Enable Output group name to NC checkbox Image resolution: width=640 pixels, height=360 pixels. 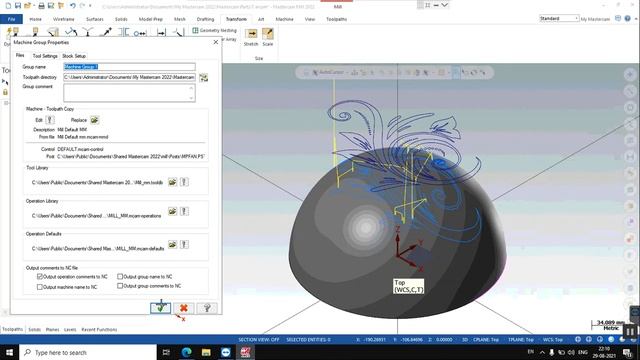point(120,277)
